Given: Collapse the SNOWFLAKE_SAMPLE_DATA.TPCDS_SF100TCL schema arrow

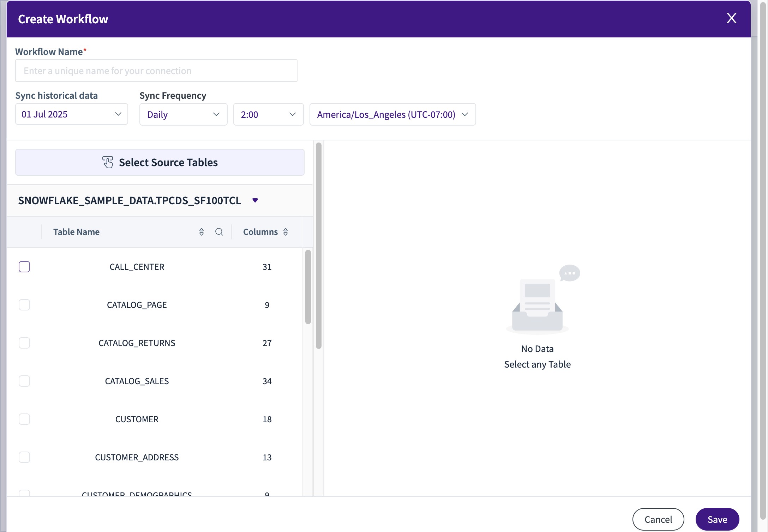Looking at the screenshot, I should tap(255, 200).
